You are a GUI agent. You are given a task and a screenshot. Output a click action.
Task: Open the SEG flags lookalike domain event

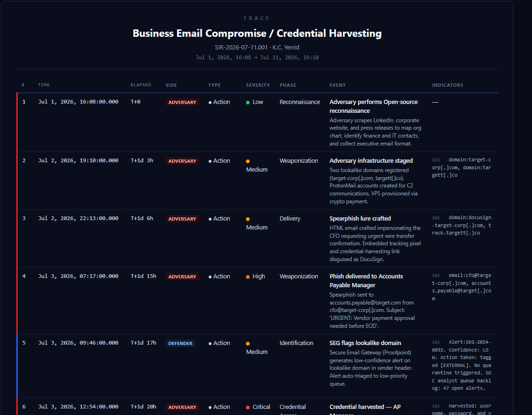pyautogui.click(x=365, y=343)
